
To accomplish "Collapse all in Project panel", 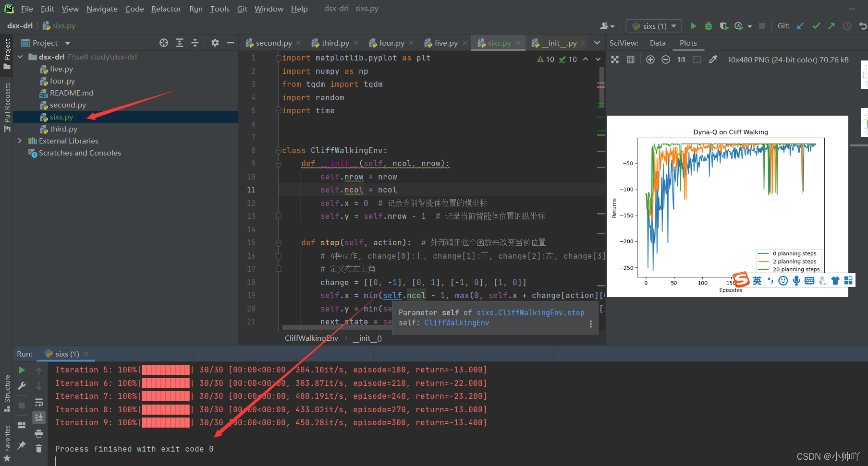I will pos(195,43).
